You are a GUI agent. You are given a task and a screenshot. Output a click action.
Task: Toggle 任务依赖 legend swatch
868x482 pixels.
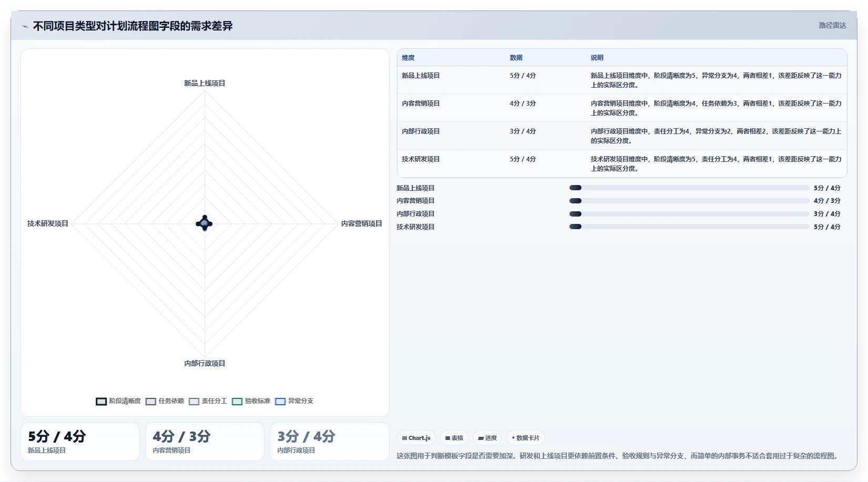(151, 401)
